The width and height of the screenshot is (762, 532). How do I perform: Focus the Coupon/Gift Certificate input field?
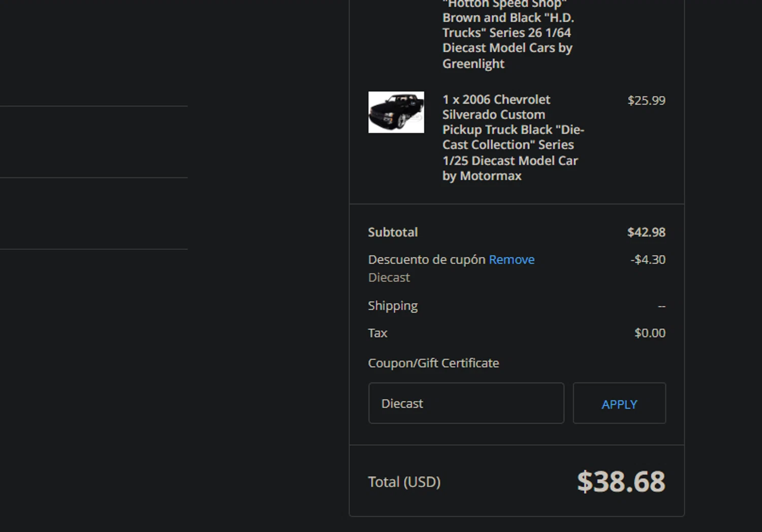pyautogui.click(x=466, y=403)
